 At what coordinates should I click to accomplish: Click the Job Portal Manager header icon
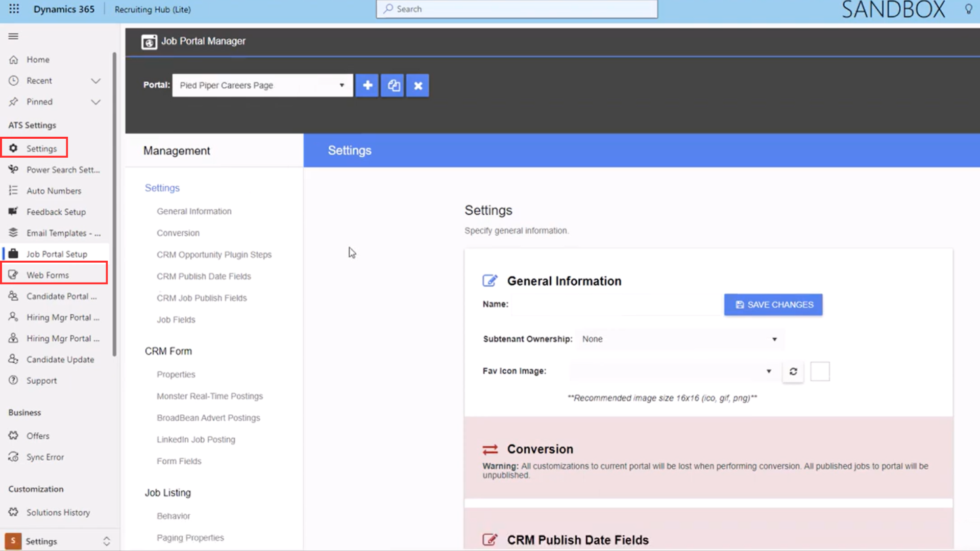[149, 41]
